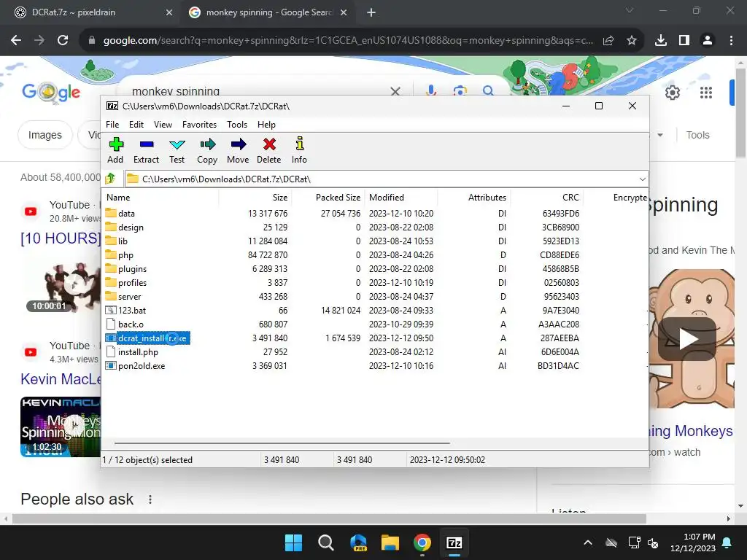Start Google voice search microphone
The image size is (747, 560).
tap(430, 90)
